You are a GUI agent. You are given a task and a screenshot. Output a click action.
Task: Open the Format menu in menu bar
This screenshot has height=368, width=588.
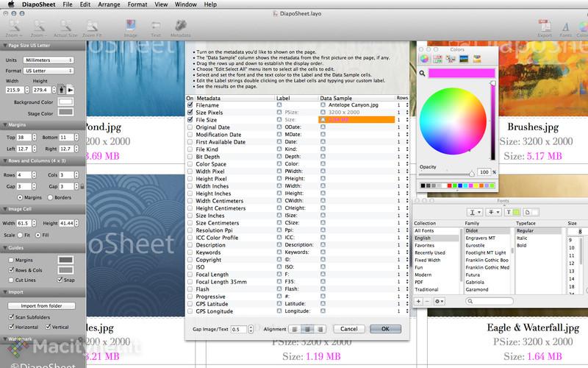(137, 4)
